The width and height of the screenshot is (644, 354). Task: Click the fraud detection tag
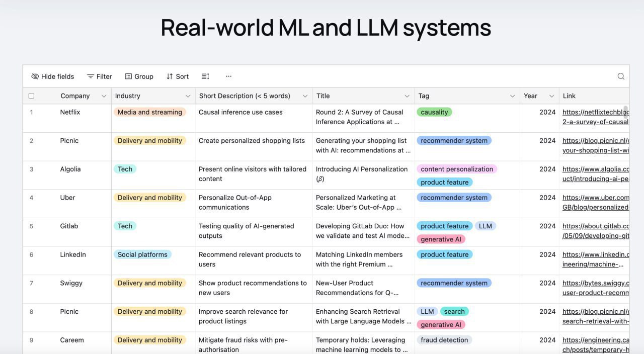click(x=444, y=340)
